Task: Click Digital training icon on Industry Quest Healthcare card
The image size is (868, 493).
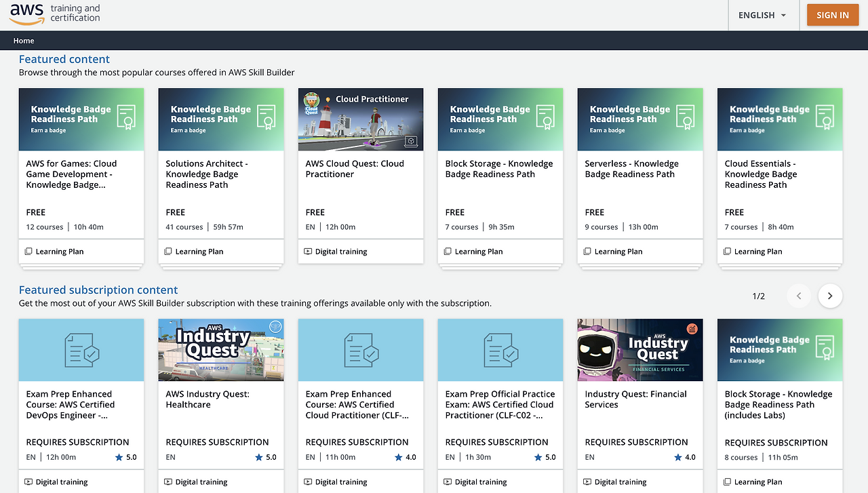Action: coord(168,482)
